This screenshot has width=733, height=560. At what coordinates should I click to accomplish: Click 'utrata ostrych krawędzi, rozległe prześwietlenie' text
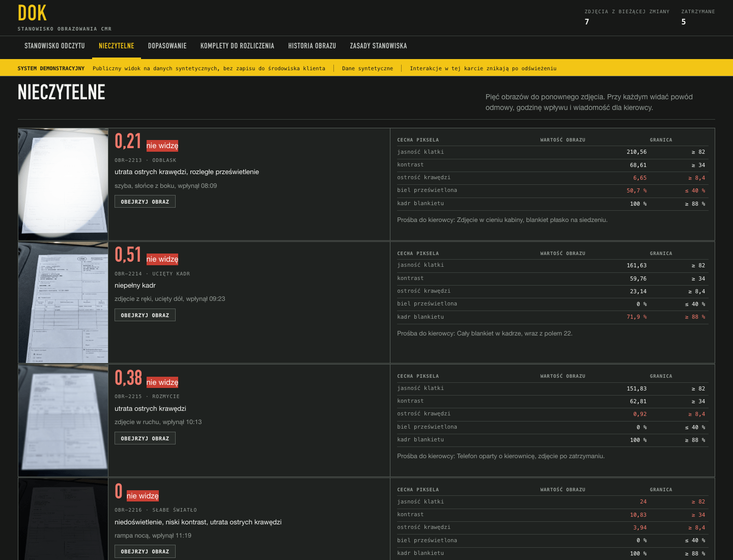187,172
